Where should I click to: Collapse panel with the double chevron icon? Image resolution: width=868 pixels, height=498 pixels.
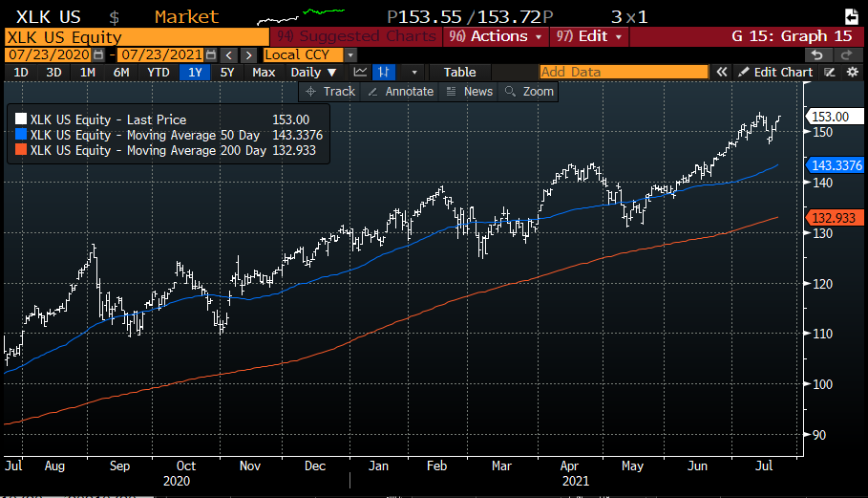(721, 72)
